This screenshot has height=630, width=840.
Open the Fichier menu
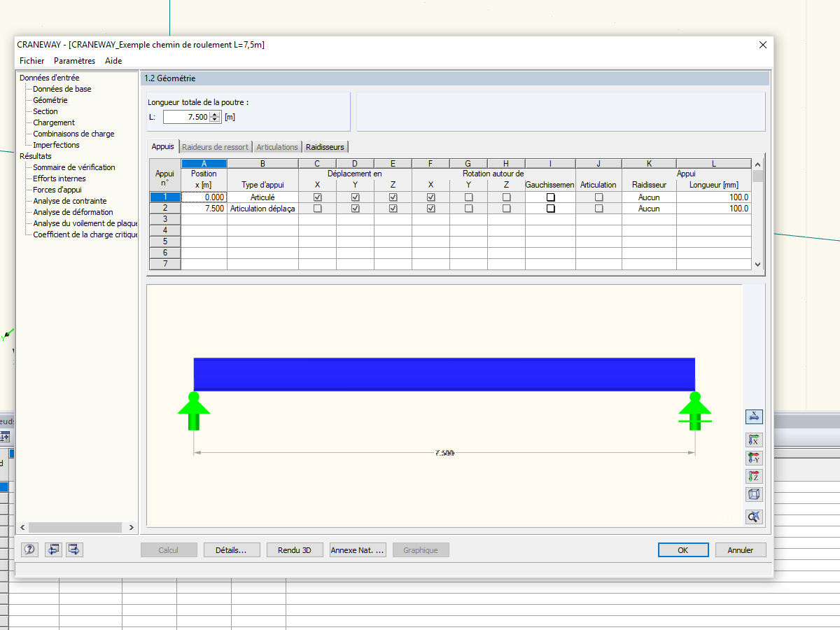tap(31, 61)
